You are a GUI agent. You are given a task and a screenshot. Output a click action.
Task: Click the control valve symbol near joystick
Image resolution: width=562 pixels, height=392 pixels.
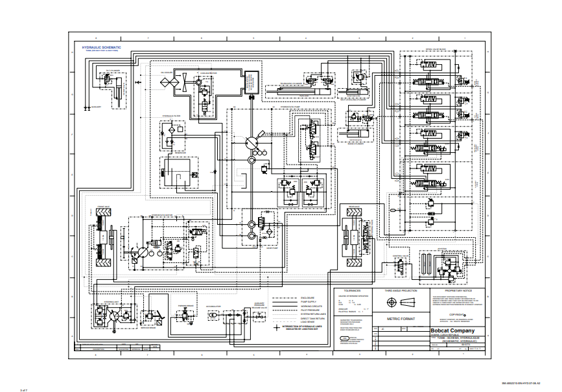400,266
